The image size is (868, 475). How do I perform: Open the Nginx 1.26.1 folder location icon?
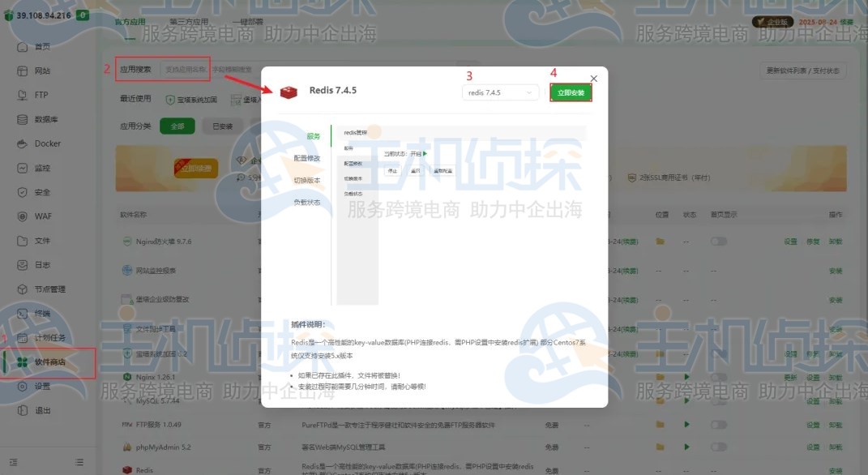pos(659,376)
